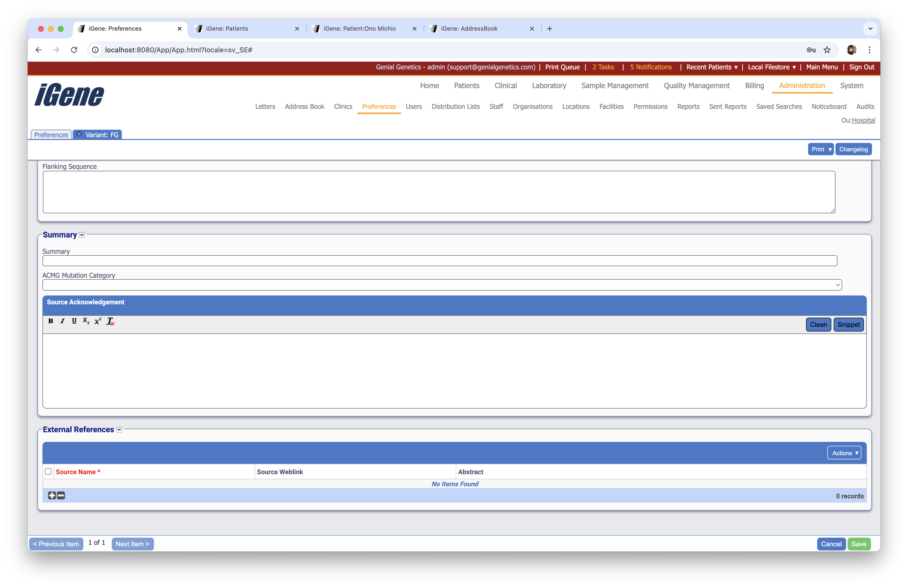Add a new external reference row

coord(52,495)
